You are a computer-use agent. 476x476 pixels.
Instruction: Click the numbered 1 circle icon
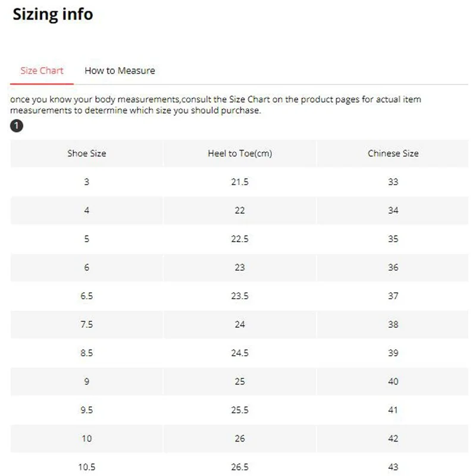pyautogui.click(x=17, y=126)
